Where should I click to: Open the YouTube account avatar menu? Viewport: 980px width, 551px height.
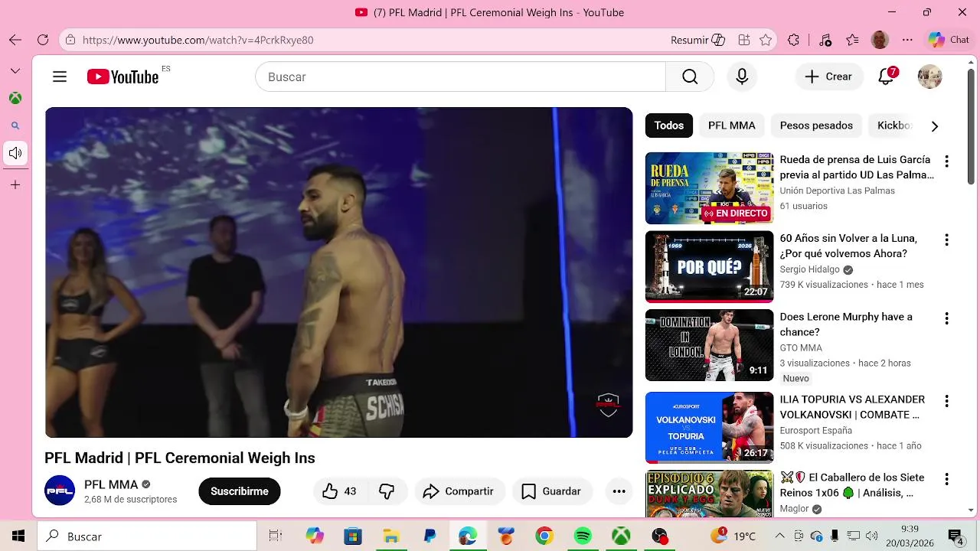pos(929,77)
